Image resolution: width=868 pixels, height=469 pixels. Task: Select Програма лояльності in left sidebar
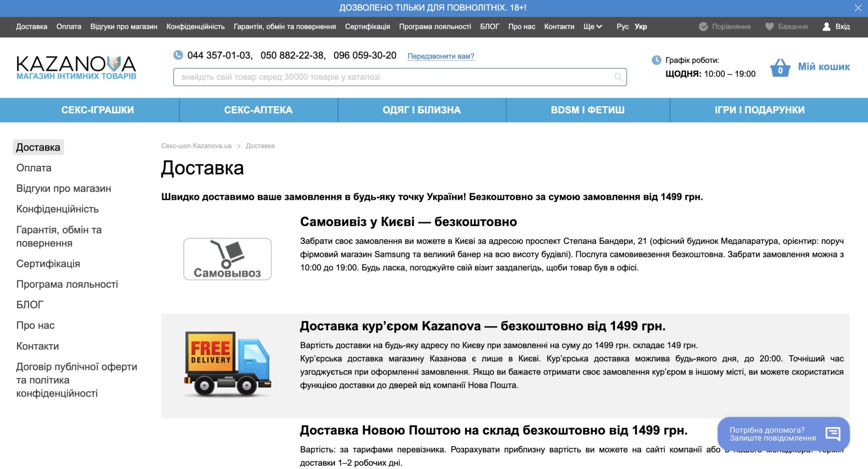coord(67,284)
